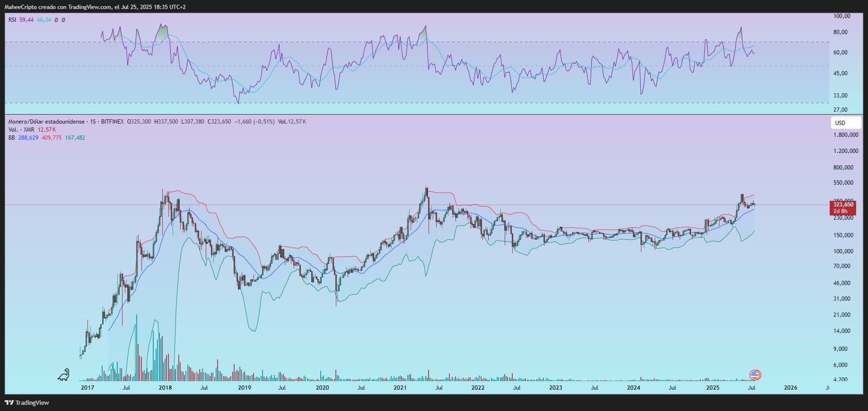Viewport: 868px width, 411px height.
Task: Click the 9,000 price axis label
Action: point(841,349)
